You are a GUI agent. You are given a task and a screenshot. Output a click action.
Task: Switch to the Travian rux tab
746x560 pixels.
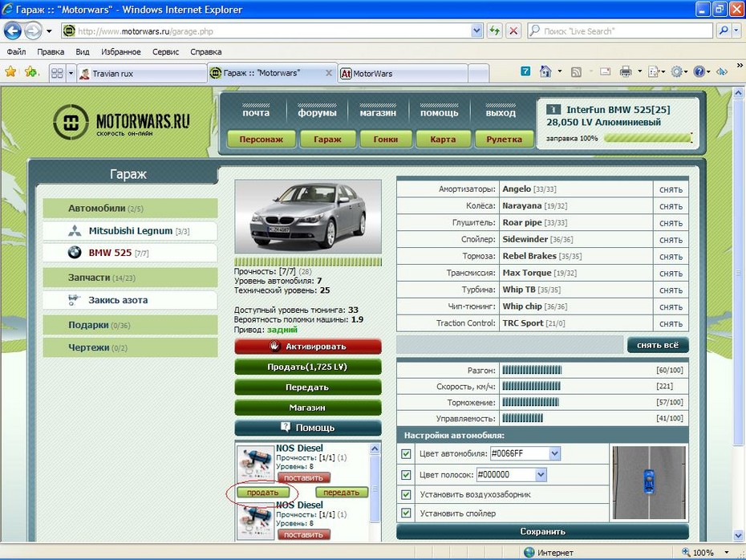click(x=142, y=74)
